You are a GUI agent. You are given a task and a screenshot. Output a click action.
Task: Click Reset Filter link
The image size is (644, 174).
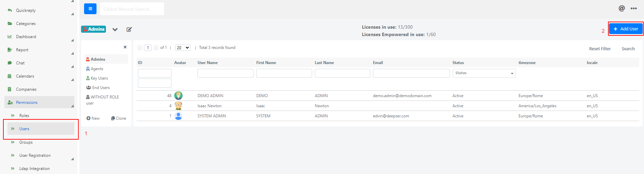[600, 49]
